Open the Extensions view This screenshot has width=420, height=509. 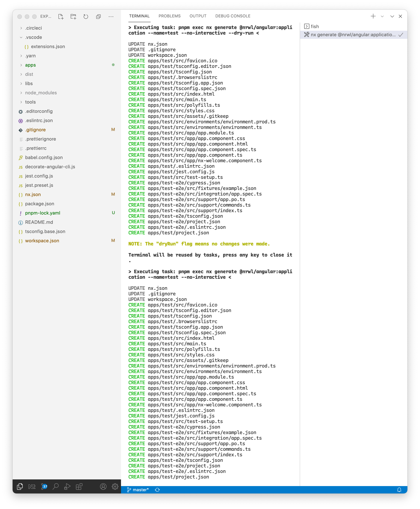[x=79, y=486]
